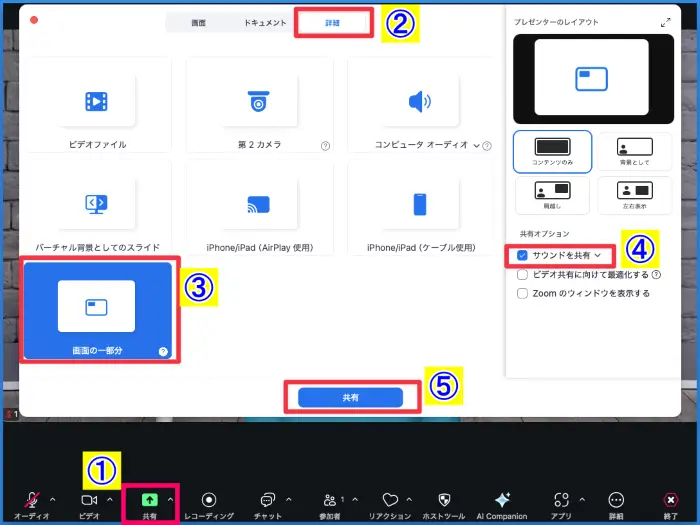Expand audio options chevron beside オーディオ
Screen dimensions: 700x525
tap(52, 499)
